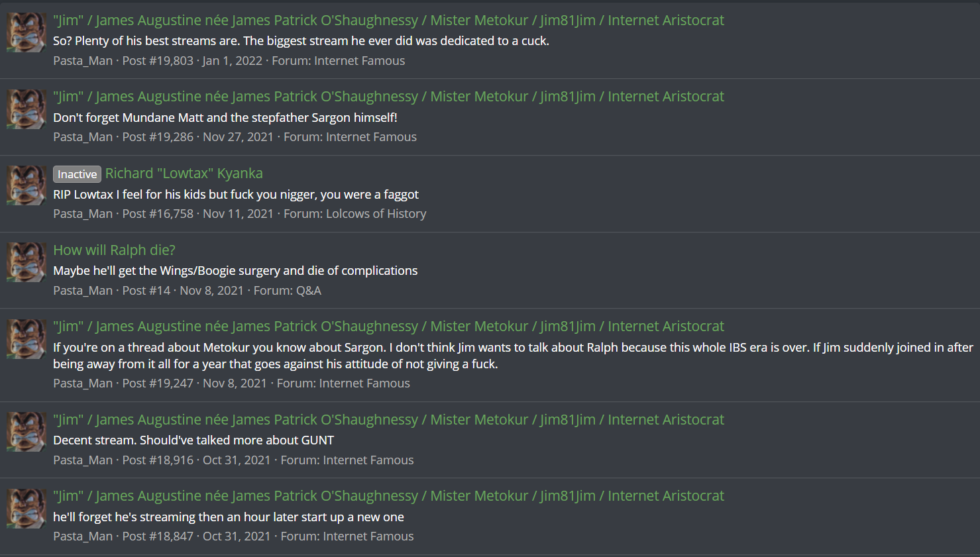Go to Forum: Q&A link
The height and width of the screenshot is (557, 980).
click(287, 291)
